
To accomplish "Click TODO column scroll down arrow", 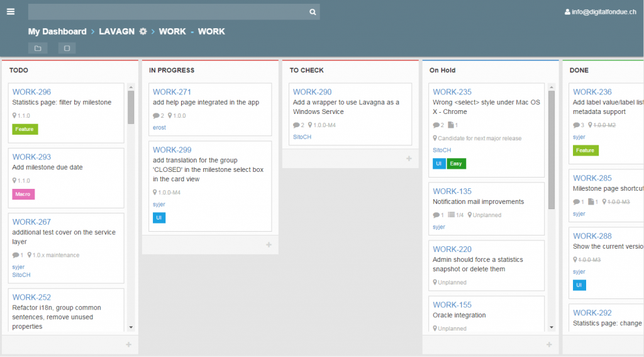I will click(131, 327).
